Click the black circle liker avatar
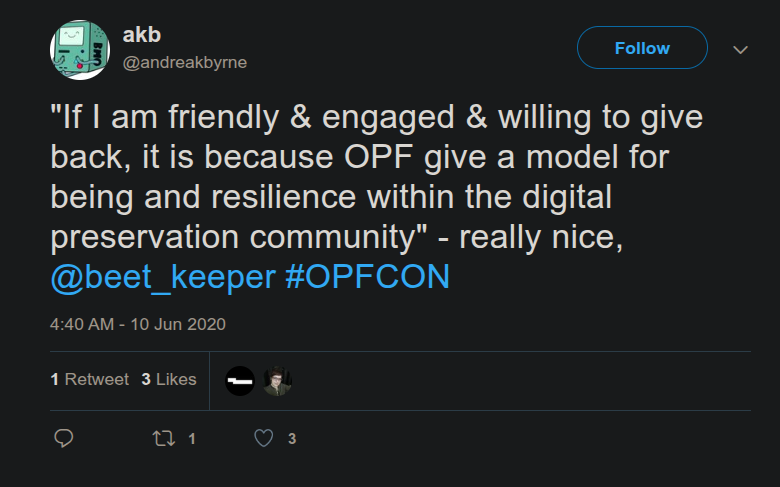This screenshot has height=487, width=780. tap(240, 380)
